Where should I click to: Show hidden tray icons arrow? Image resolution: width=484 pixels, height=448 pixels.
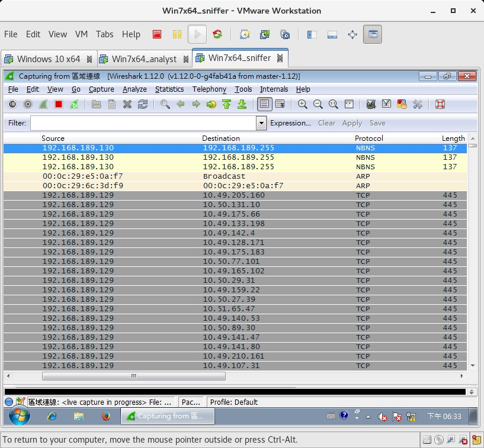click(x=368, y=417)
